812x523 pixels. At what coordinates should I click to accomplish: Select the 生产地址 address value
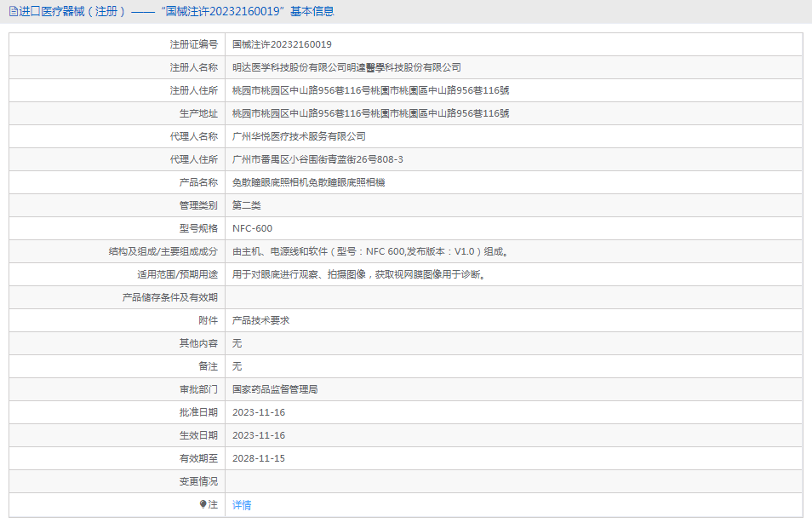(370, 113)
